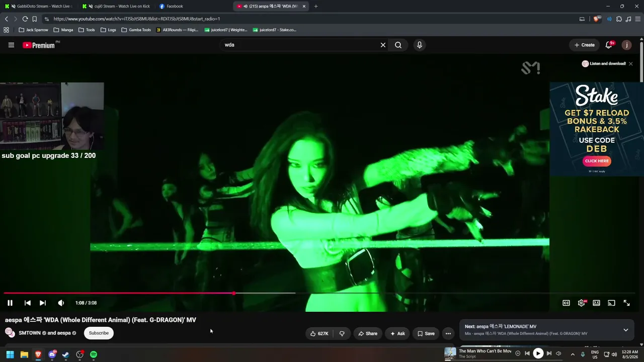Skip to next video in player
The height and width of the screenshot is (362, 644).
pos(43,303)
